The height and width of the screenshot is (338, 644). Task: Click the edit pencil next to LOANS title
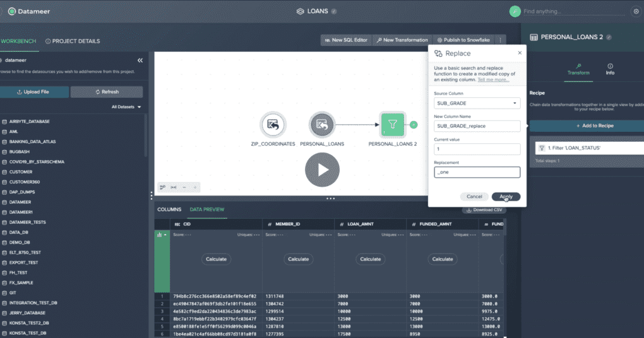point(334,11)
